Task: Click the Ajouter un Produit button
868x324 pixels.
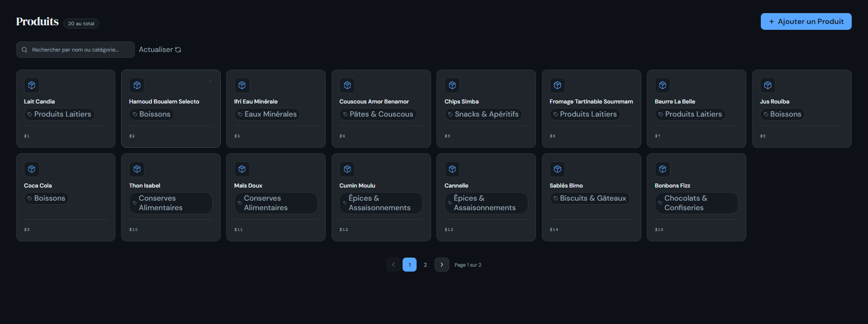Action: click(806, 22)
